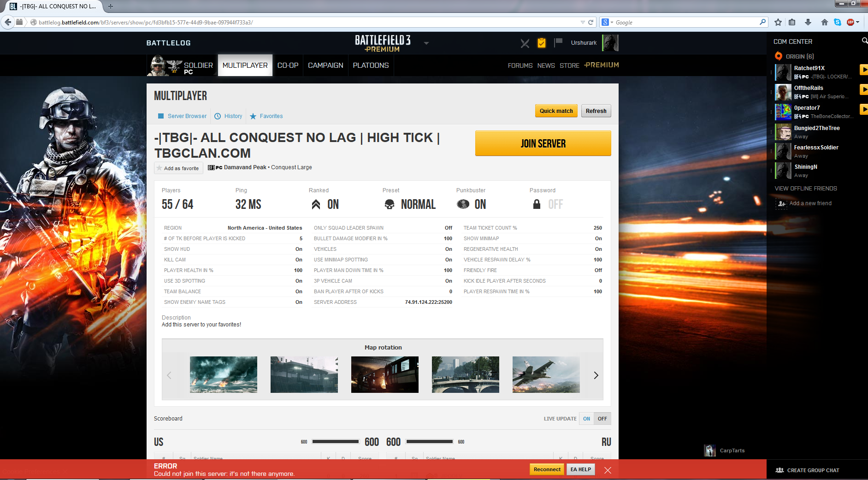Click the Refresh server button
This screenshot has width=868, height=480.
coord(596,111)
